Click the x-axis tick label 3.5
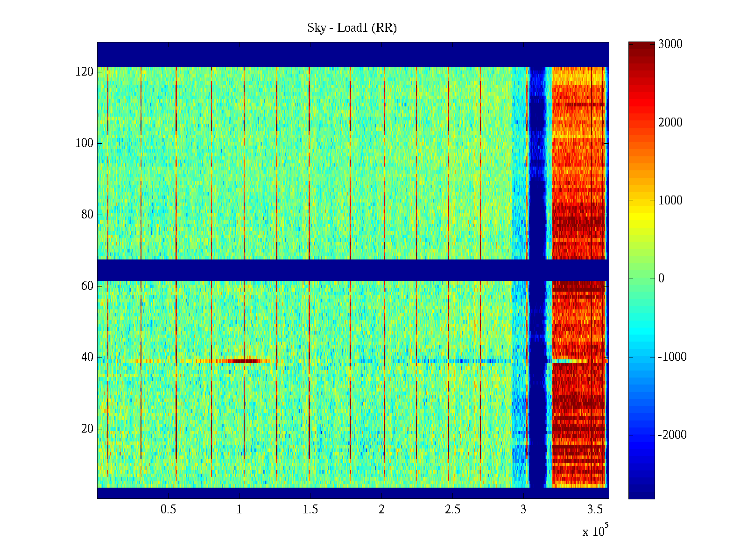Screen dimensions: 747x560 (595, 510)
